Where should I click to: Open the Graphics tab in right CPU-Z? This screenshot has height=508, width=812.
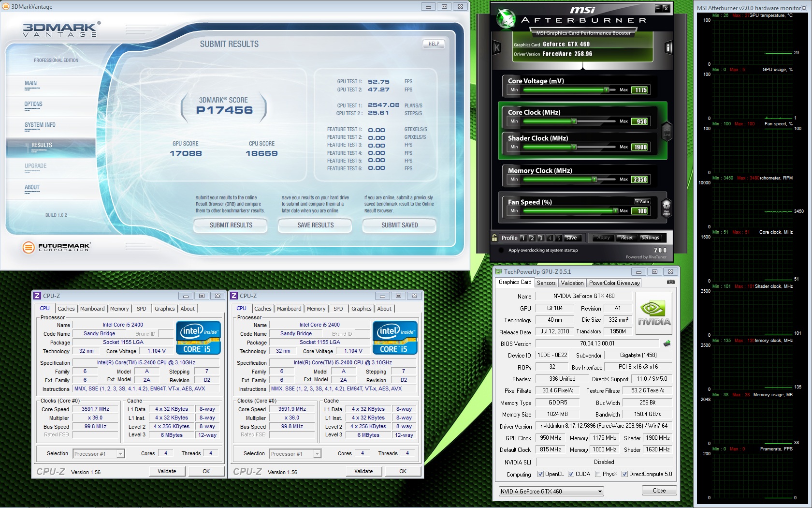(362, 309)
